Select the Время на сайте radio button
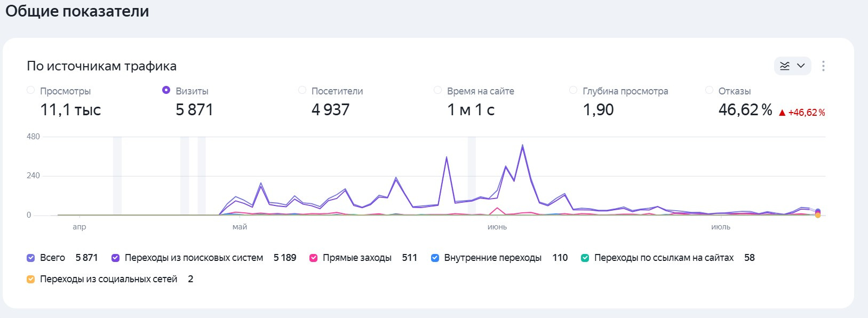 [438, 90]
